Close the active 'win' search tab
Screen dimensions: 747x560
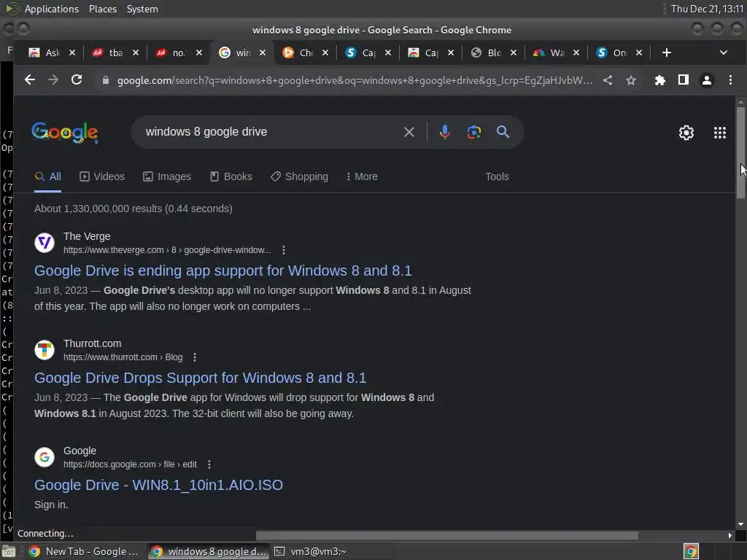click(x=263, y=52)
